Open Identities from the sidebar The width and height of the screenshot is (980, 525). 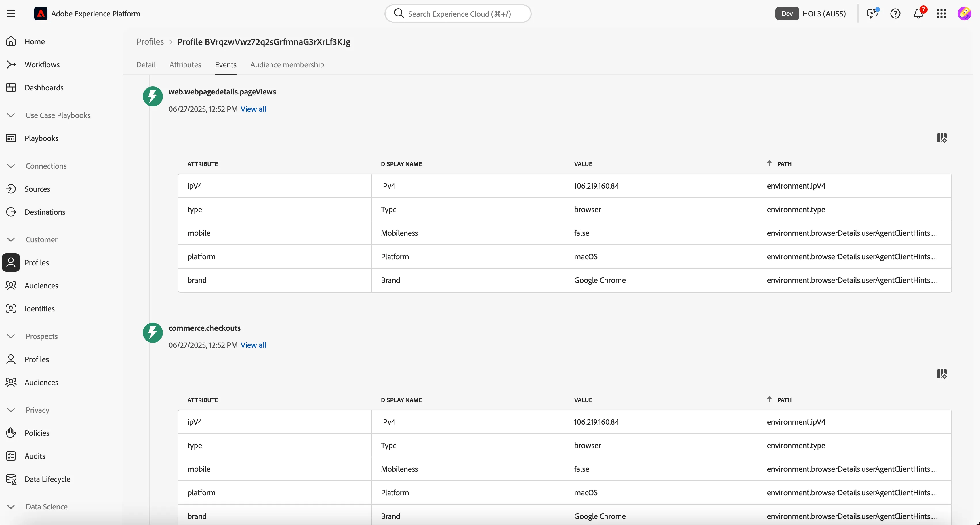(x=39, y=309)
